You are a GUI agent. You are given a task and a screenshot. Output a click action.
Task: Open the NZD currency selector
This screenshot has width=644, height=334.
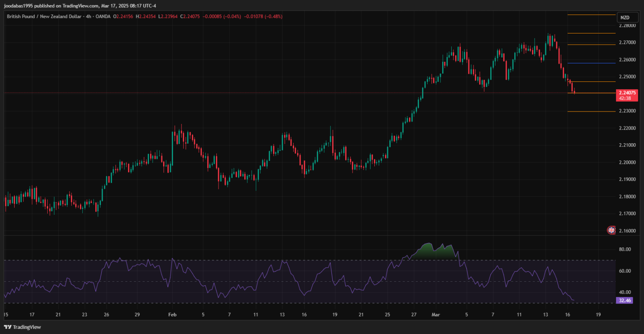625,18
